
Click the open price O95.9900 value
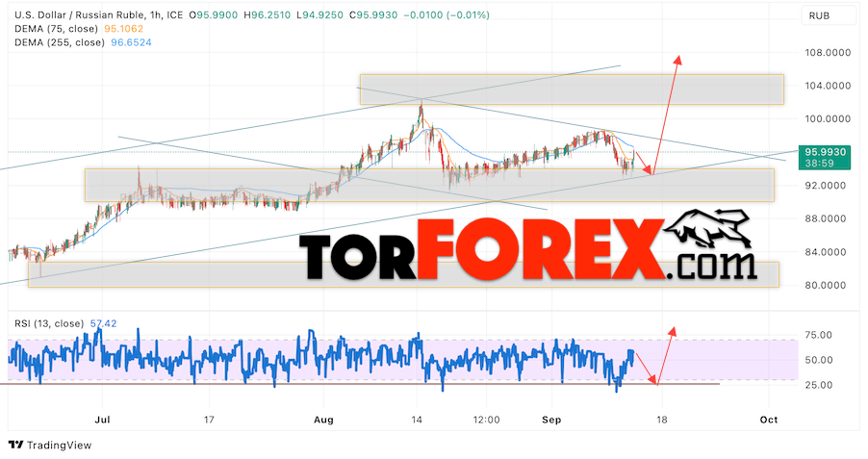point(212,15)
